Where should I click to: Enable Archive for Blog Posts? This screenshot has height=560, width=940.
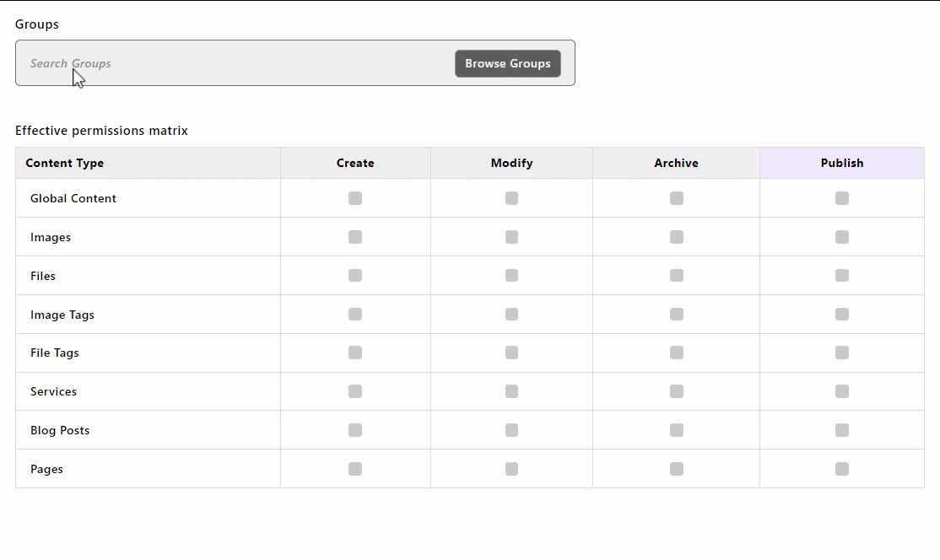(x=677, y=430)
